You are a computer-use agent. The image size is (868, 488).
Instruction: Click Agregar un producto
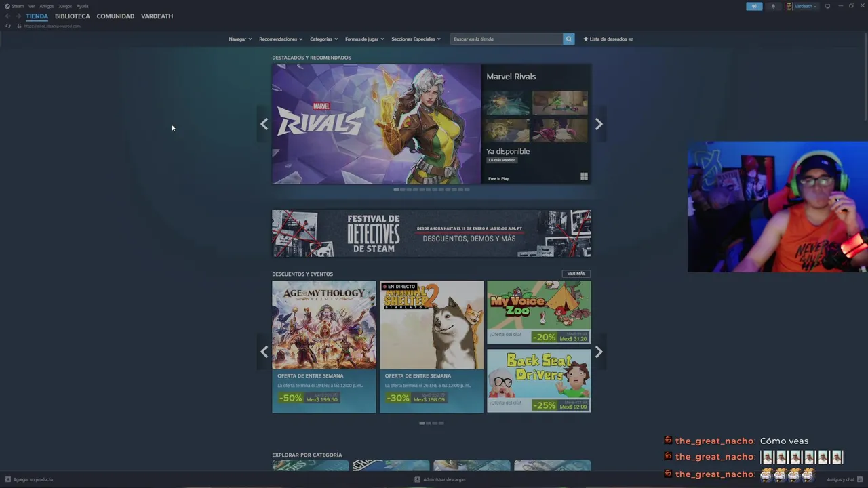pos(29,479)
